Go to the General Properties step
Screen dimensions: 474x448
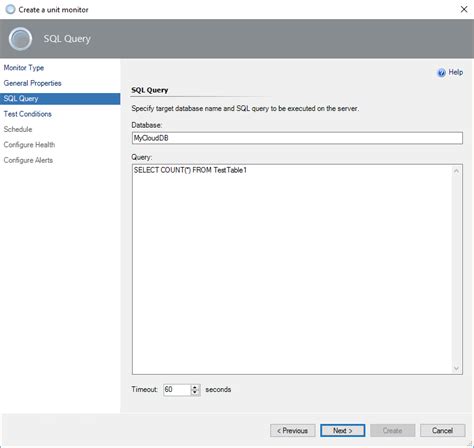click(x=32, y=83)
